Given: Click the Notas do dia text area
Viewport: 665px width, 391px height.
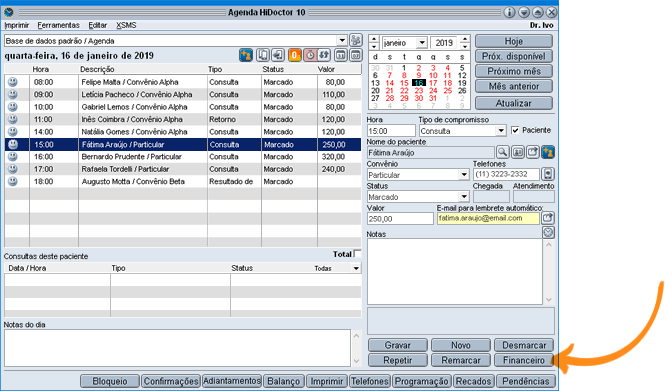Looking at the screenshot, I should point(177,348).
